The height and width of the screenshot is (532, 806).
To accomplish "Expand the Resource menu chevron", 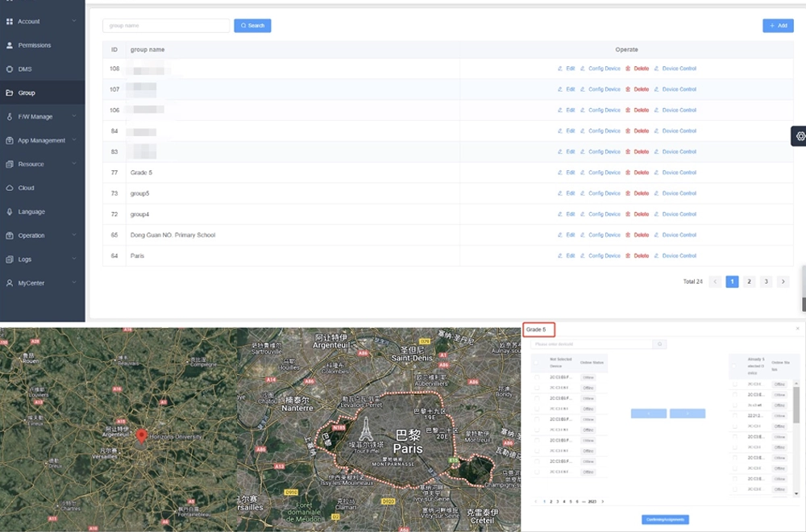I will [74, 164].
